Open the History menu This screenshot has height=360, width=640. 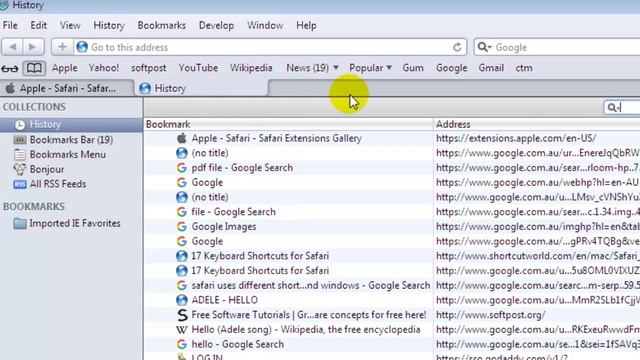(x=109, y=25)
